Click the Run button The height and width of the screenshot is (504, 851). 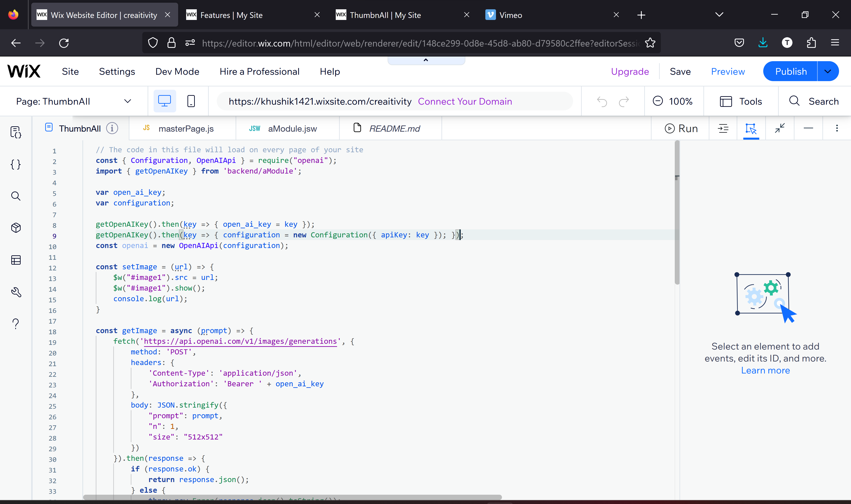coord(681,128)
